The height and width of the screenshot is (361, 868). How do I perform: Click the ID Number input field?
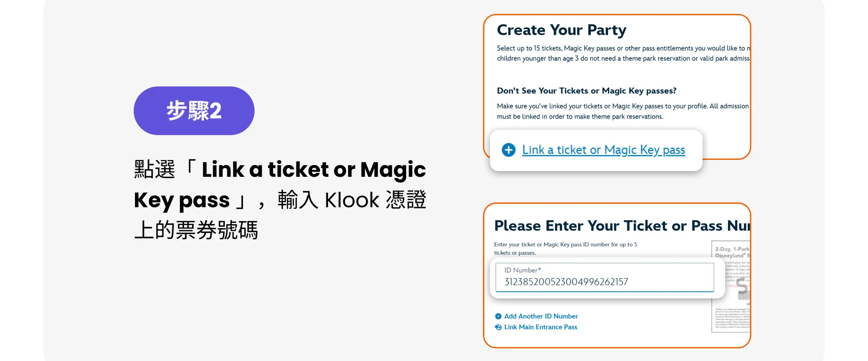pyautogui.click(x=605, y=278)
